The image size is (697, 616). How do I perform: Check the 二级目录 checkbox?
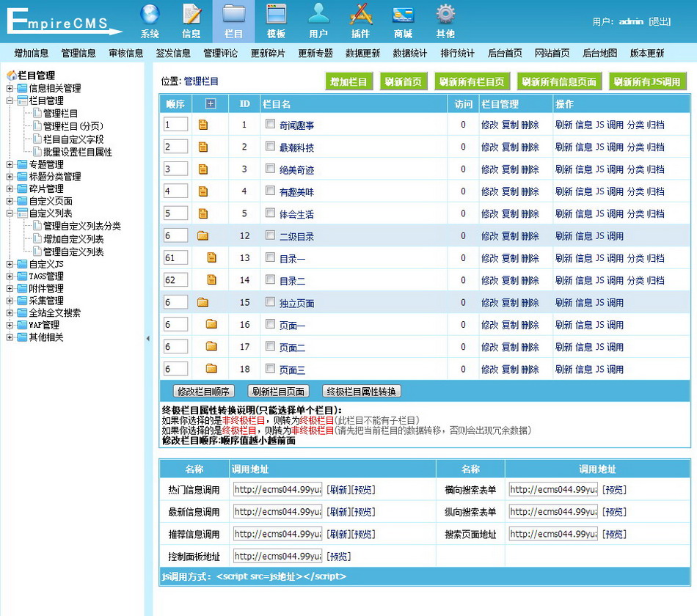pyautogui.click(x=270, y=235)
